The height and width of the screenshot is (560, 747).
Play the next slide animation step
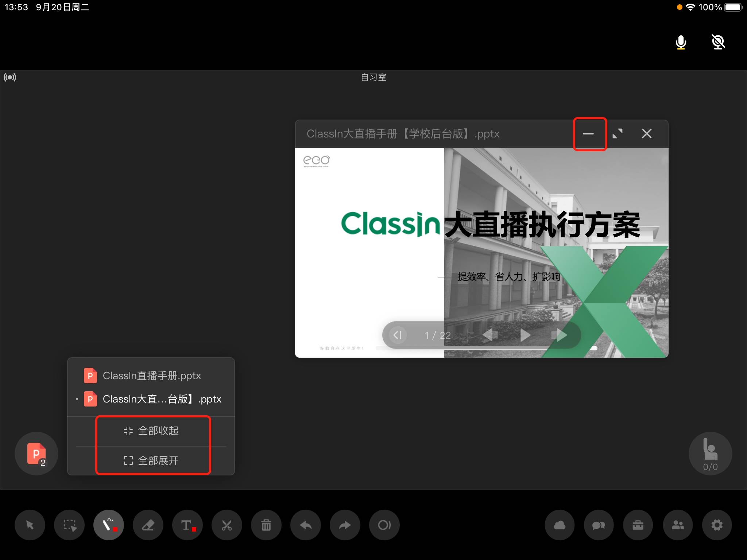click(x=525, y=335)
